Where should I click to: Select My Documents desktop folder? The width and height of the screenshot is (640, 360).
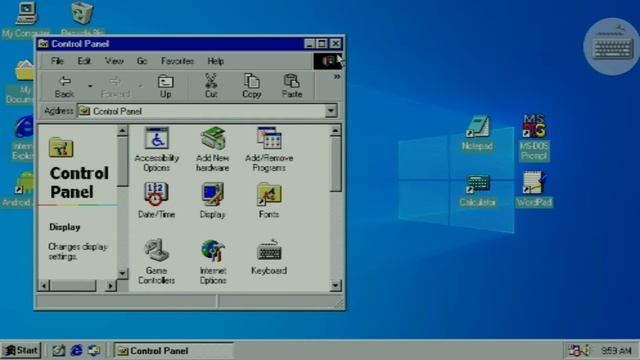pyautogui.click(x=20, y=82)
